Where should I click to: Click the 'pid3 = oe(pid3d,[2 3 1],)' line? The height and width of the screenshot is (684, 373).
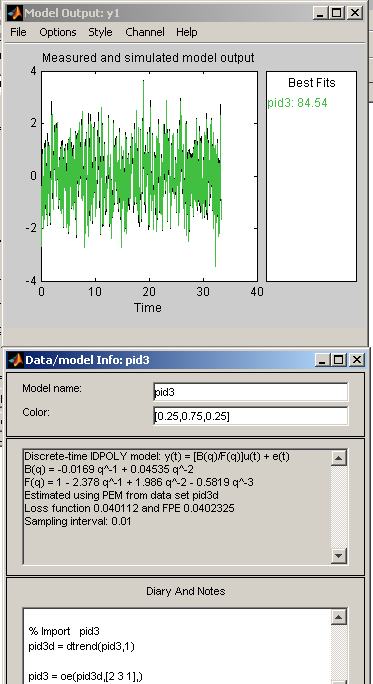coord(86,677)
